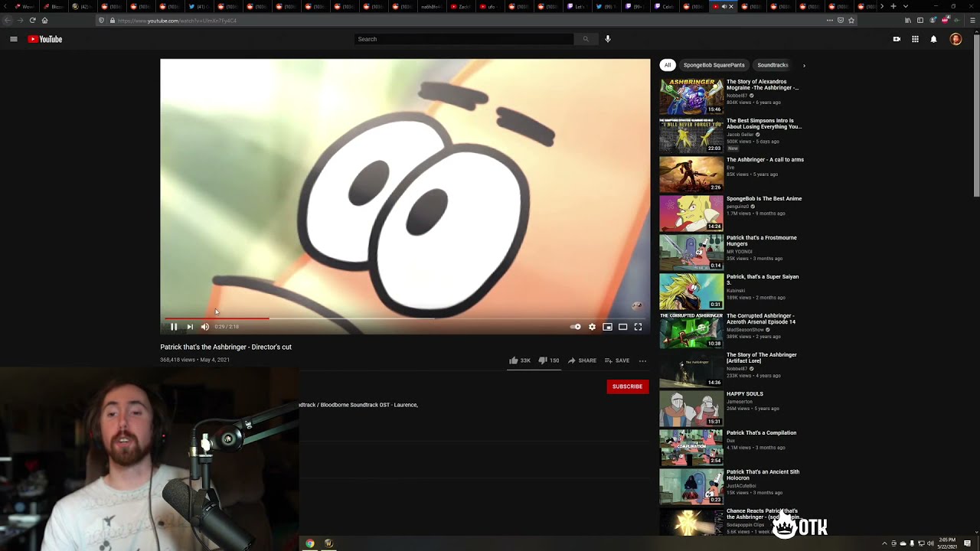Show more filter chips arrow
Viewport: 980px width, 551px height.
point(804,65)
